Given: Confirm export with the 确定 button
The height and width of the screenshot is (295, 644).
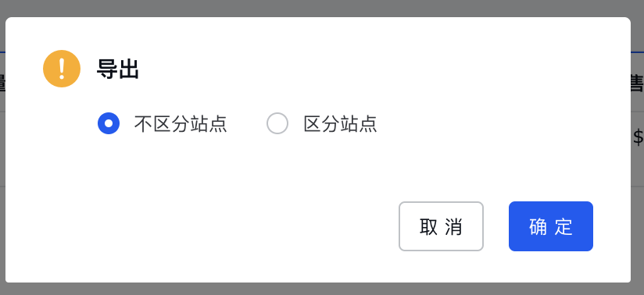Looking at the screenshot, I should coord(551,226).
